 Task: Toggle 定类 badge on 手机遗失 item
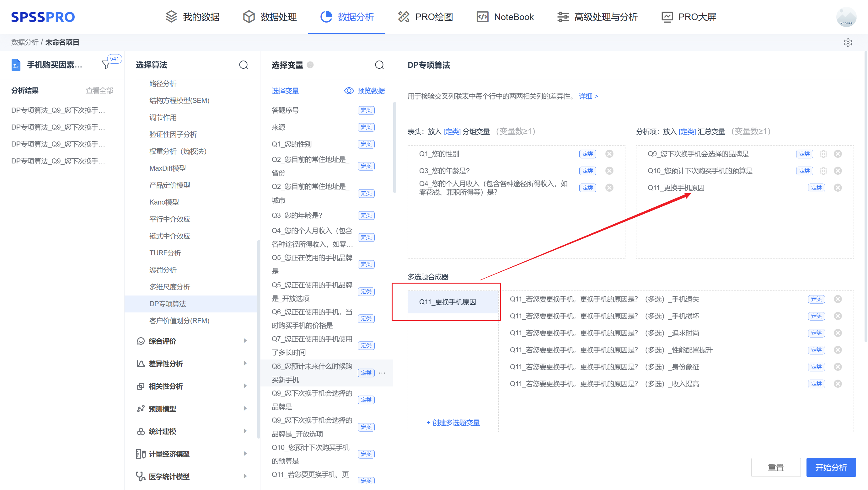(x=816, y=299)
